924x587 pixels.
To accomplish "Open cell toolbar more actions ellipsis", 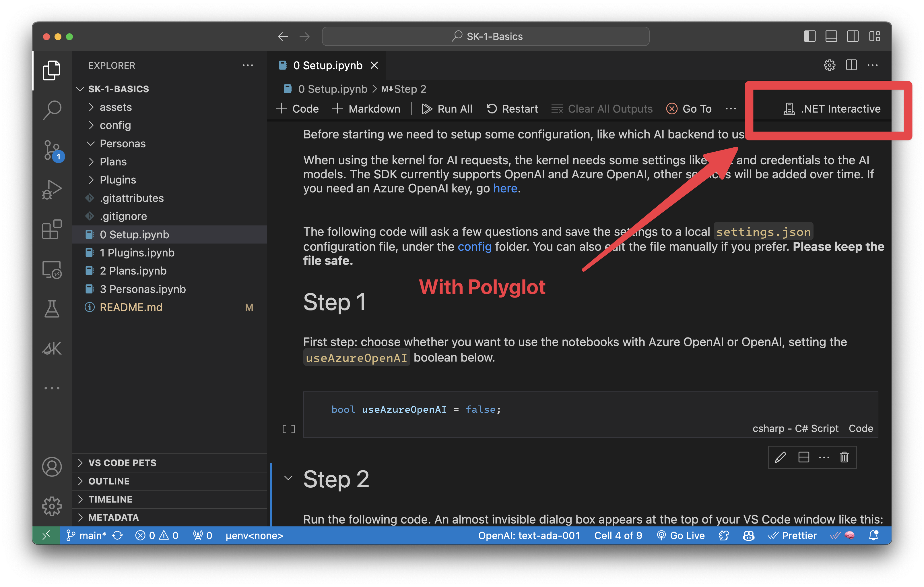I will pyautogui.click(x=824, y=457).
